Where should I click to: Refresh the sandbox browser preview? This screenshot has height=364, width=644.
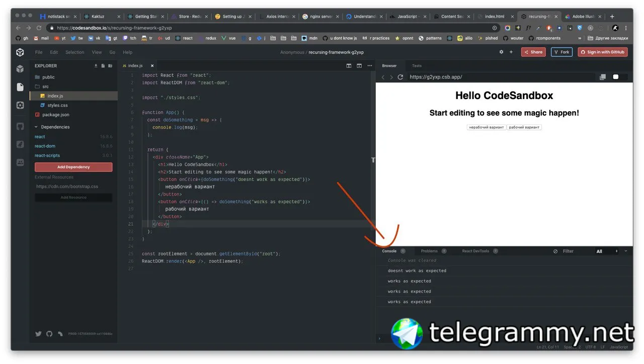(400, 77)
